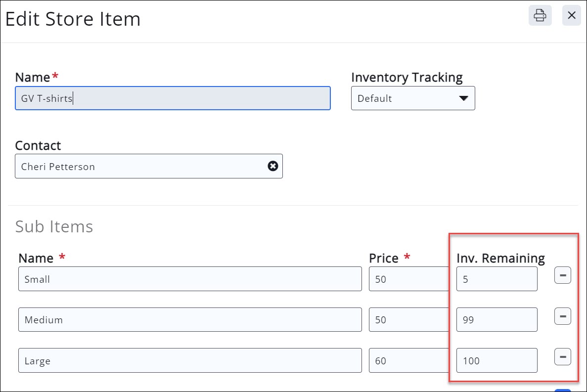Select the Medium item's price field
The width and height of the screenshot is (587, 392).
coord(408,320)
